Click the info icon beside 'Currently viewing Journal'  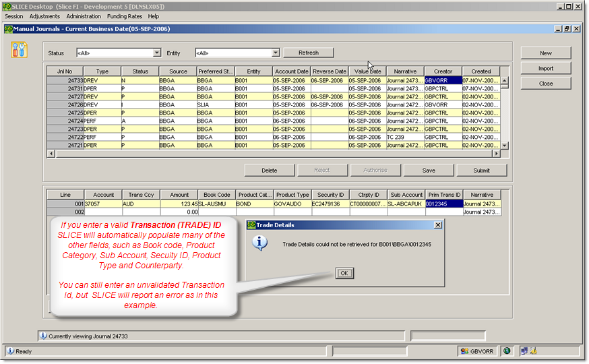coord(44,336)
